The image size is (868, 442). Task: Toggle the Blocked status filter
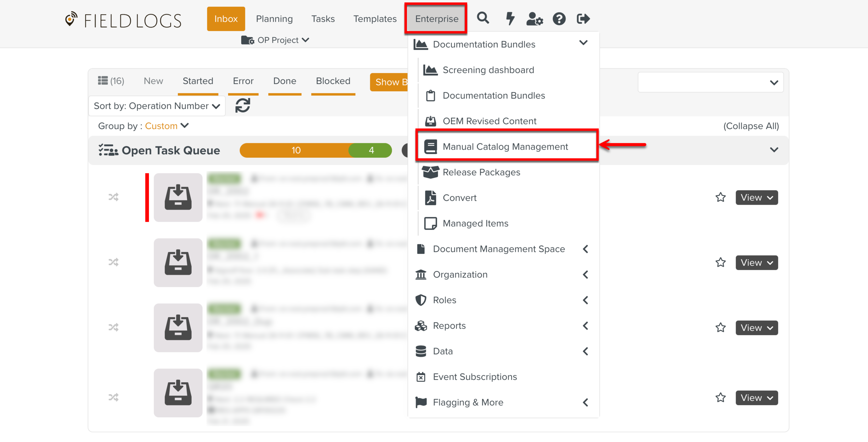[x=333, y=81]
